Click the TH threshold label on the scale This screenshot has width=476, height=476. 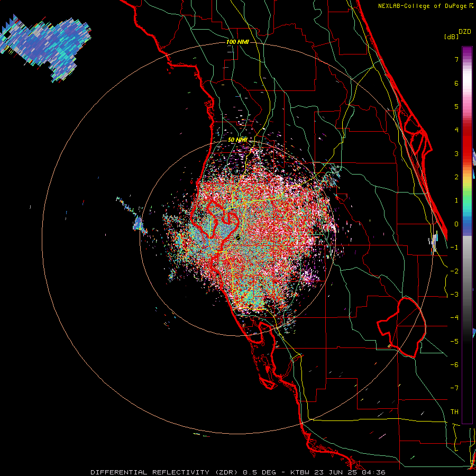pyautogui.click(x=454, y=412)
